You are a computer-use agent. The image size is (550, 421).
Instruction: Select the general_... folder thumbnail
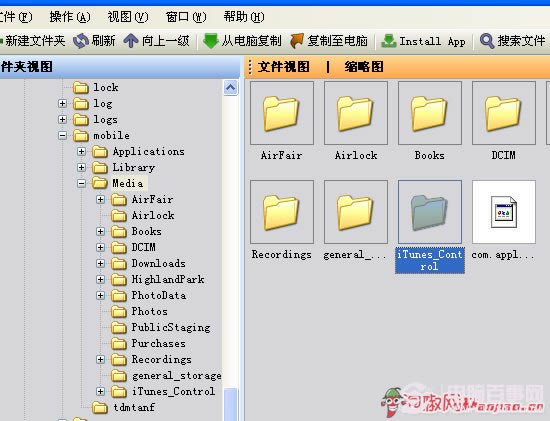tap(356, 212)
